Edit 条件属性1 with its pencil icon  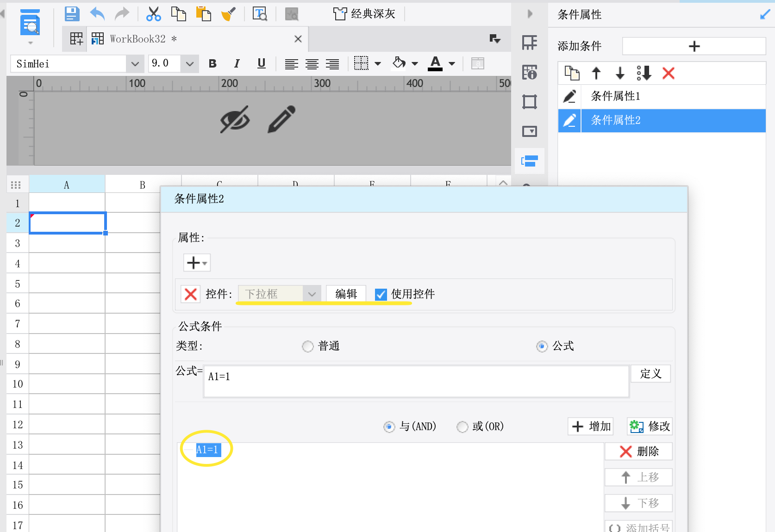pyautogui.click(x=569, y=96)
